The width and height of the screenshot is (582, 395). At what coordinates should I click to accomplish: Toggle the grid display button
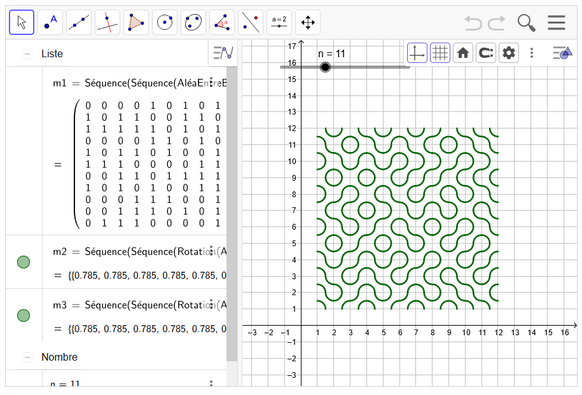click(440, 53)
